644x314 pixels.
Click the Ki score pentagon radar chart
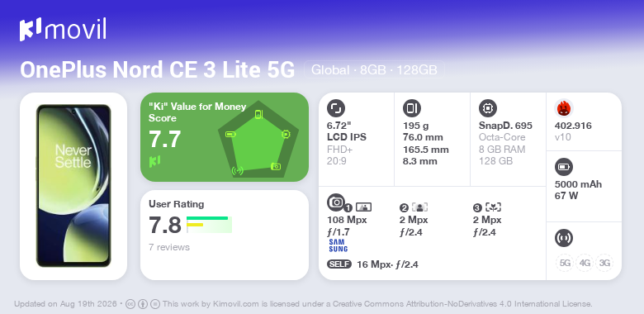click(x=258, y=140)
